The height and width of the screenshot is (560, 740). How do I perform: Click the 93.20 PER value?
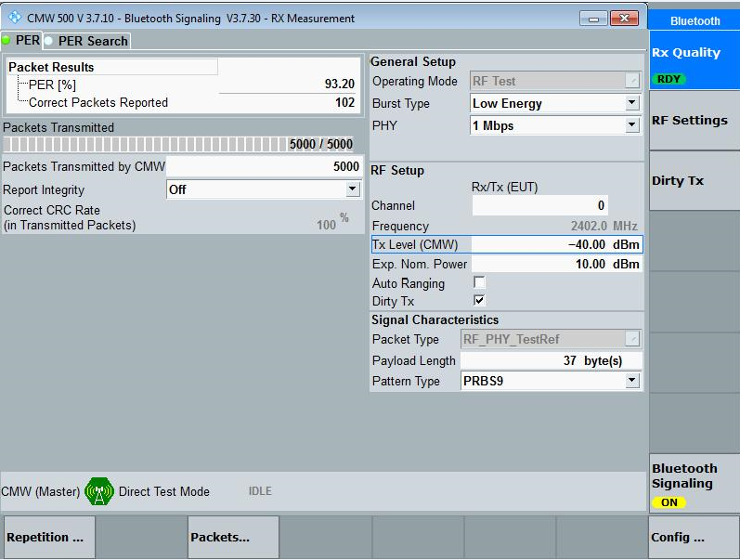[339, 84]
